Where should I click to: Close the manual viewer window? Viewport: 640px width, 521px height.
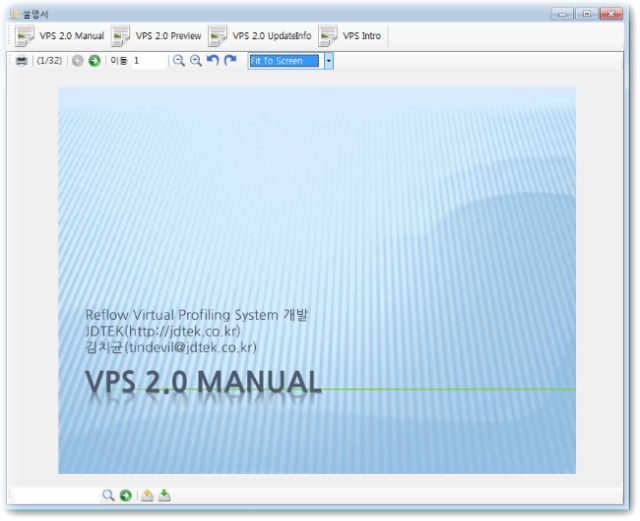pos(611,14)
